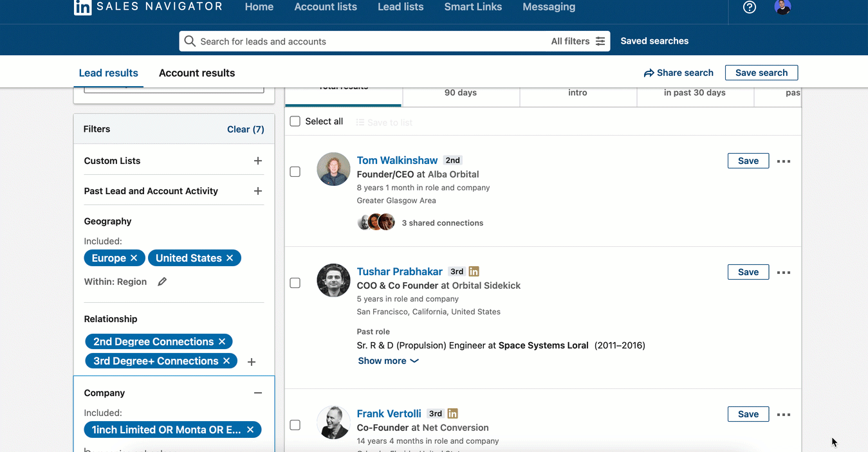Image resolution: width=868 pixels, height=452 pixels.
Task: Open the Help question mark icon
Action: 750,7
